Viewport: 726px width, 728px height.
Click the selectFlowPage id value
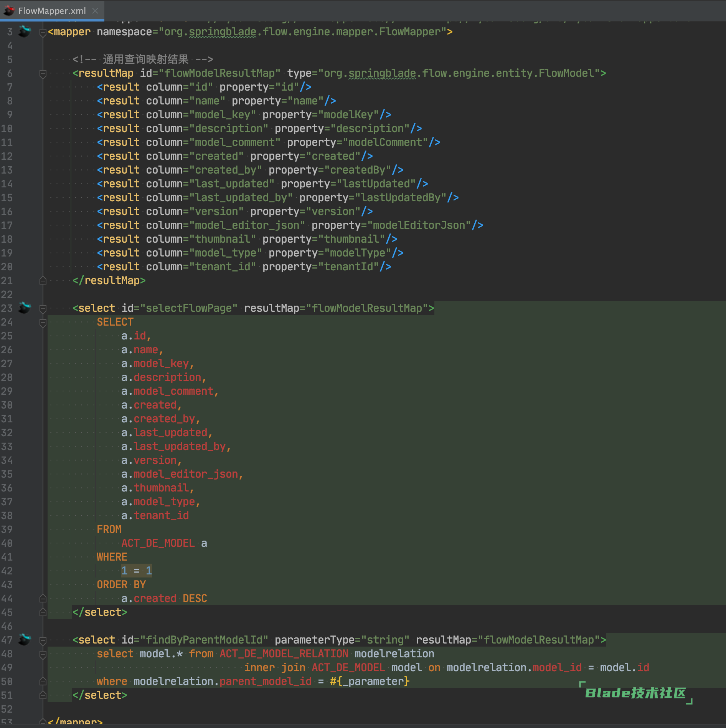189,308
